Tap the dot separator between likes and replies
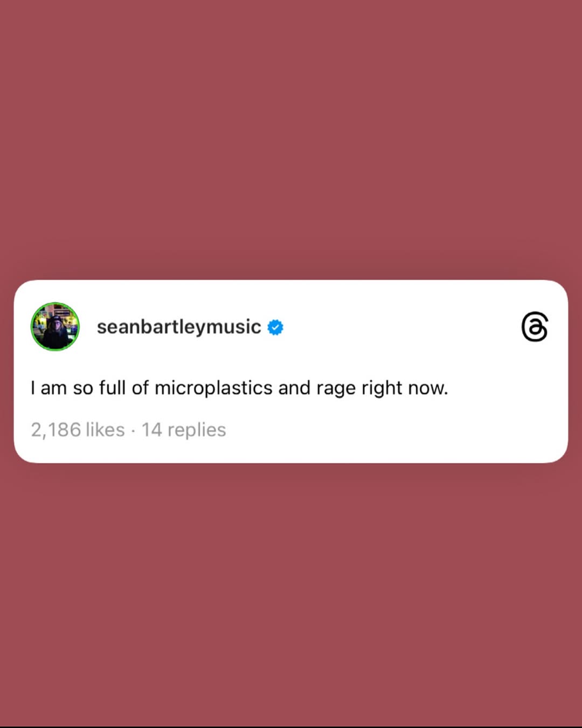 pos(133,431)
